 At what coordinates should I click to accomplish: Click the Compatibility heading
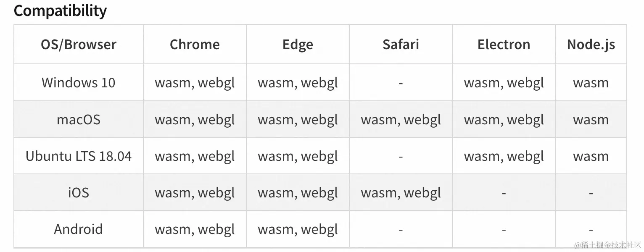60,10
